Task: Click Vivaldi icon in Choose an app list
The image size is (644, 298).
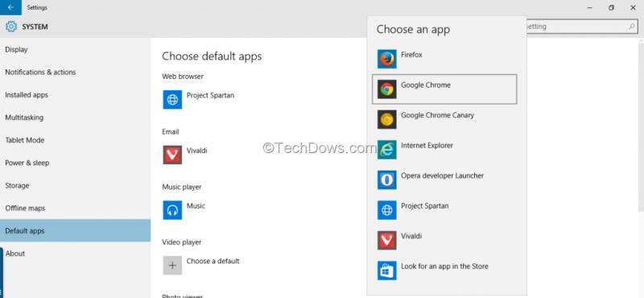Action: tap(386, 241)
